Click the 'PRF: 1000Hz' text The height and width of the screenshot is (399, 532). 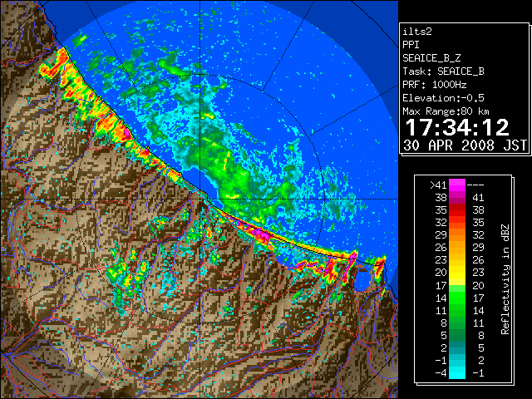tap(435, 85)
